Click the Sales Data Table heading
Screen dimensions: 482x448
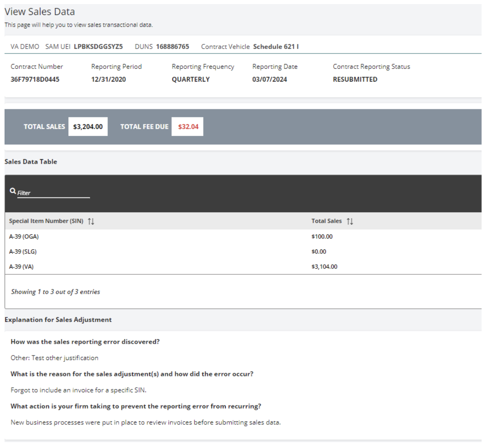31,162
